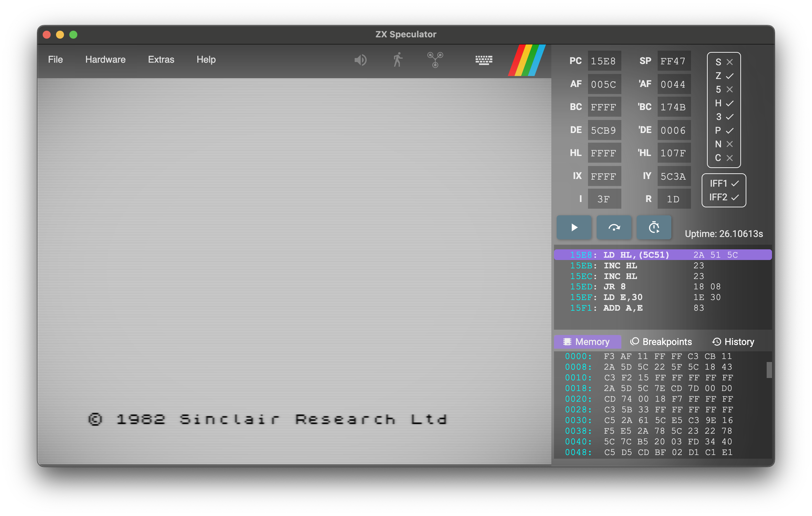The image size is (812, 516).
Task: Open the Hardware menu
Action: point(105,60)
